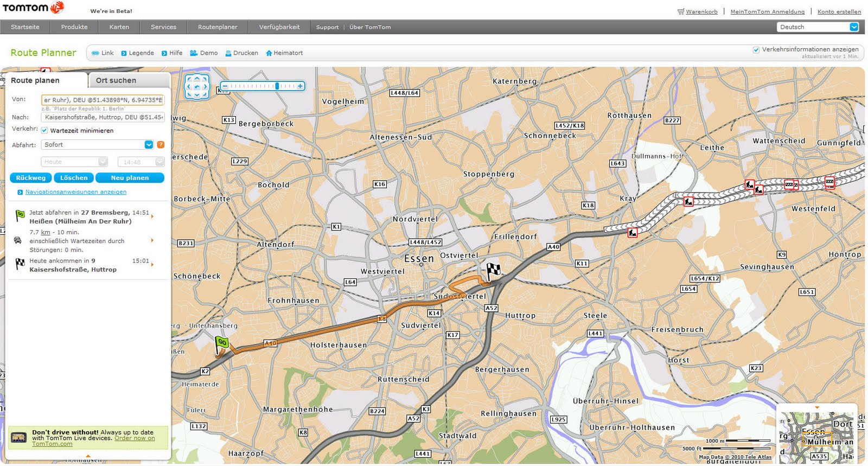
Task: Click the green departure flag in the route summary
Action: coord(20,216)
